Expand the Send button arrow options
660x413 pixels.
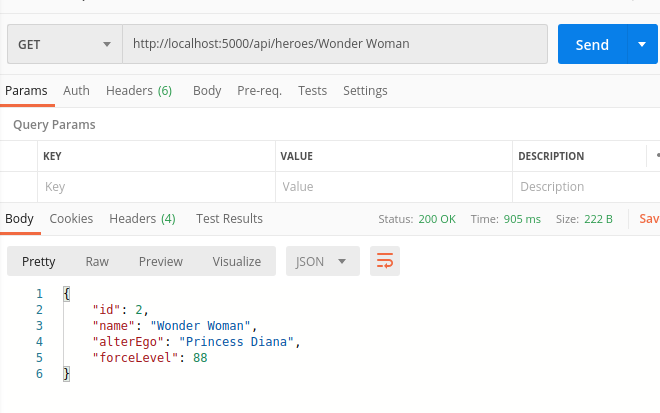642,44
